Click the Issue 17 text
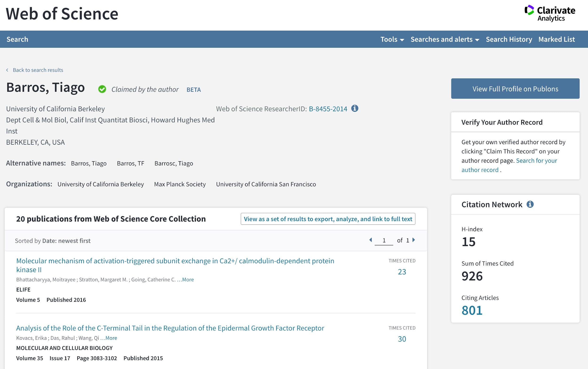The height and width of the screenshot is (369, 588). click(x=60, y=358)
